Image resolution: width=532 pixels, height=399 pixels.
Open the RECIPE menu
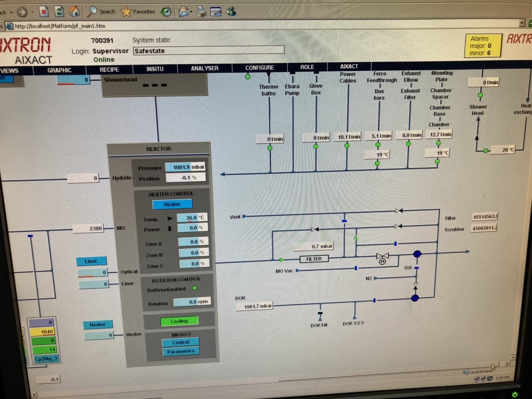[x=109, y=70]
